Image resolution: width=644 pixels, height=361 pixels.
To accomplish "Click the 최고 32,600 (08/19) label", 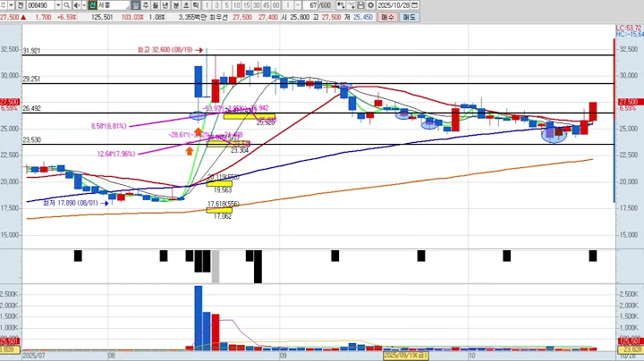I will [165, 50].
